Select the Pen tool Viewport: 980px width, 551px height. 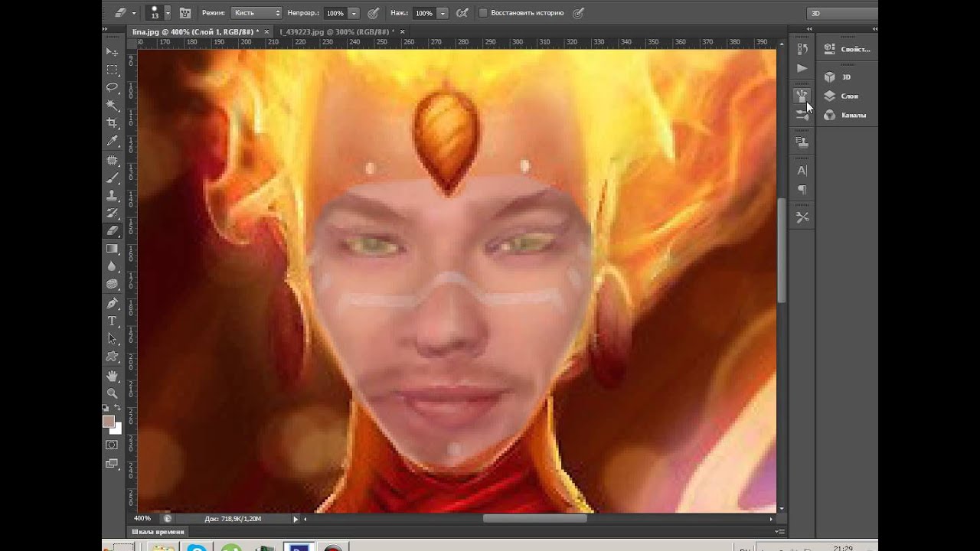[112, 303]
